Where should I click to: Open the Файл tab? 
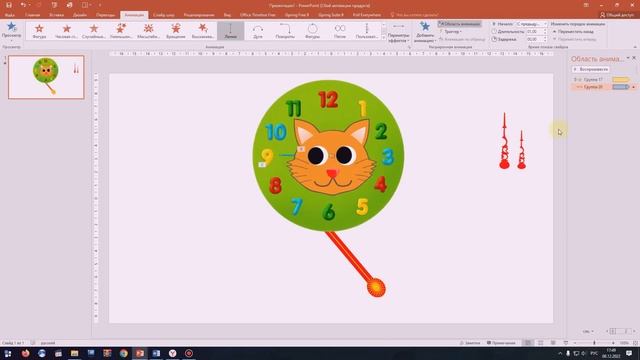(x=10, y=15)
